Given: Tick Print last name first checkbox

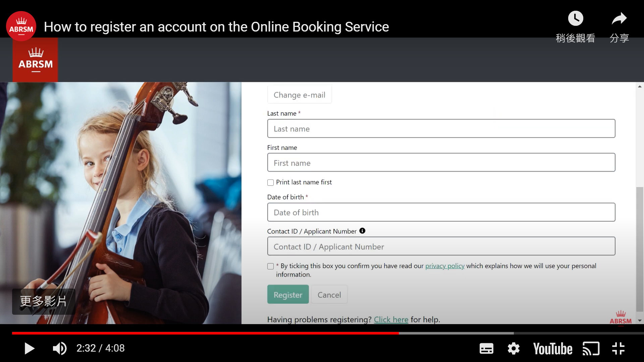Looking at the screenshot, I should coord(270,183).
